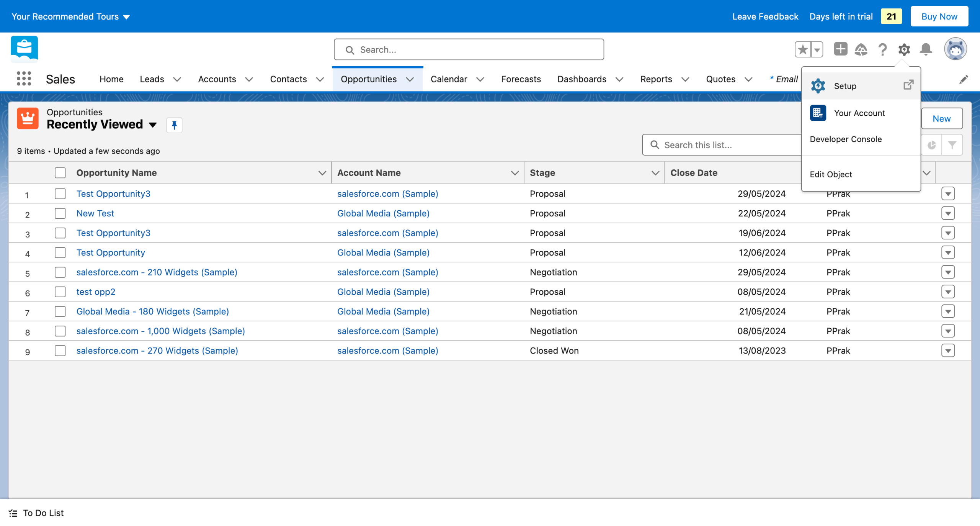Open the filter funnel icon
The width and height of the screenshot is (980, 526).
point(952,145)
